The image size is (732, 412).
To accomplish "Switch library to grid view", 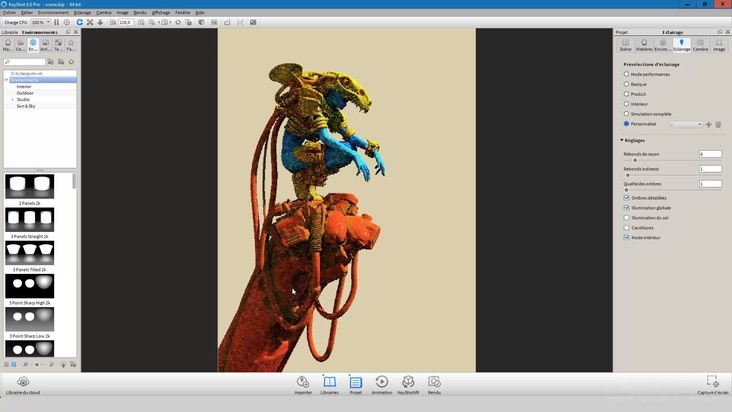I will pos(14,364).
